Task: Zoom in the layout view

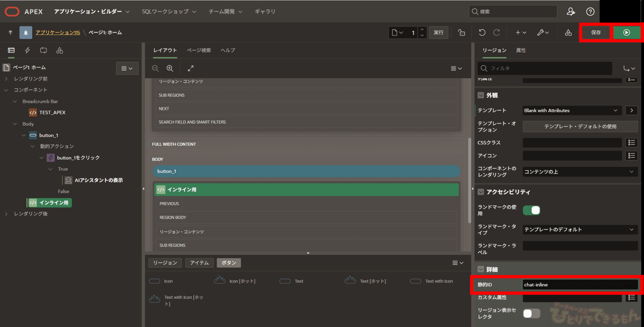Action: 170,68
